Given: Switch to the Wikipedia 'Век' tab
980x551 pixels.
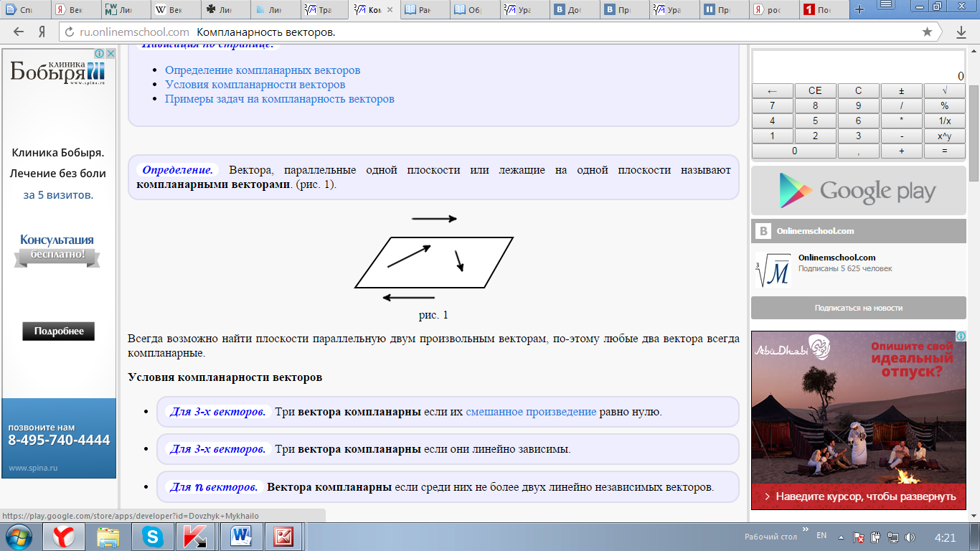Looking at the screenshot, I should coord(174,10).
